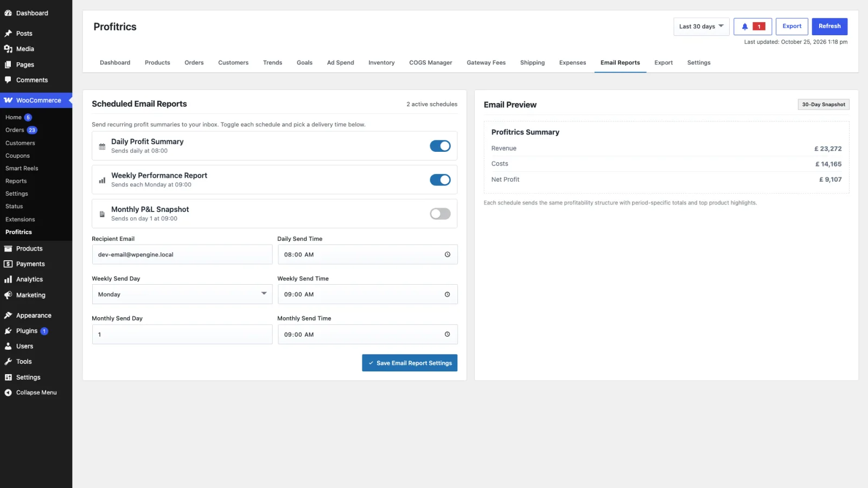868x488 pixels.
Task: Click the Monthly Send Day field
Action: coord(182,335)
